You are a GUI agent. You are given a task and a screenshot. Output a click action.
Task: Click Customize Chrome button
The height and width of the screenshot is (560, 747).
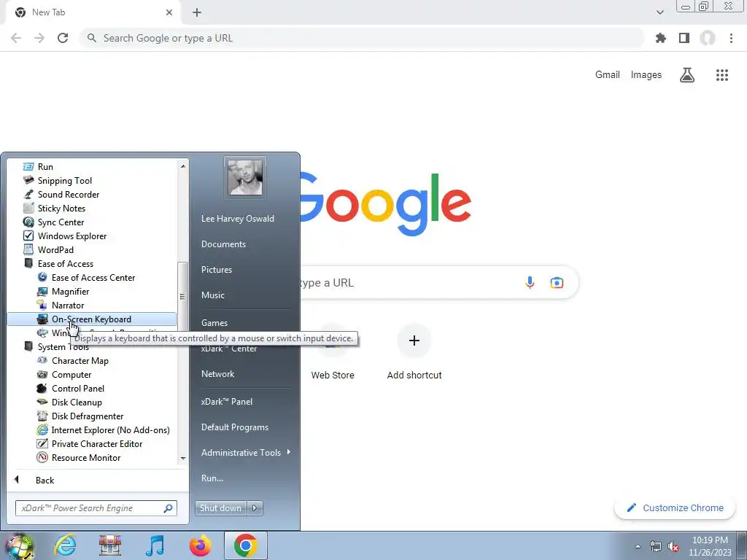click(x=675, y=507)
